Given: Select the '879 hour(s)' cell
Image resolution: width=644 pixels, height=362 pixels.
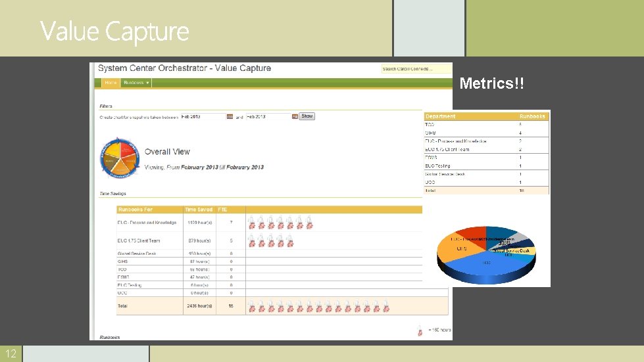Looking at the screenshot, I should (199, 241).
